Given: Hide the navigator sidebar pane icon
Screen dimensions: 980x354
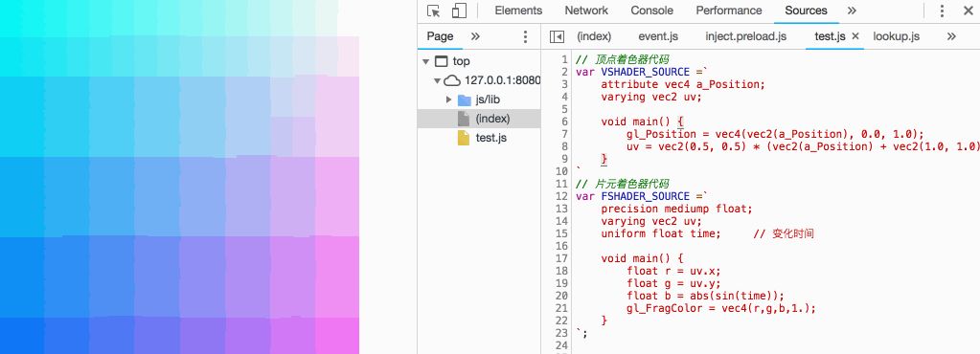Looking at the screenshot, I should point(557,37).
